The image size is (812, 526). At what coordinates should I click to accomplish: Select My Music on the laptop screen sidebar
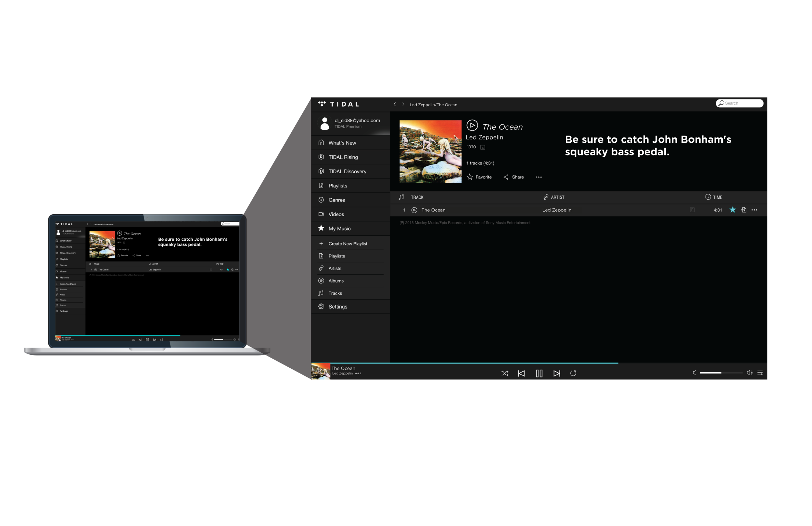coord(70,278)
